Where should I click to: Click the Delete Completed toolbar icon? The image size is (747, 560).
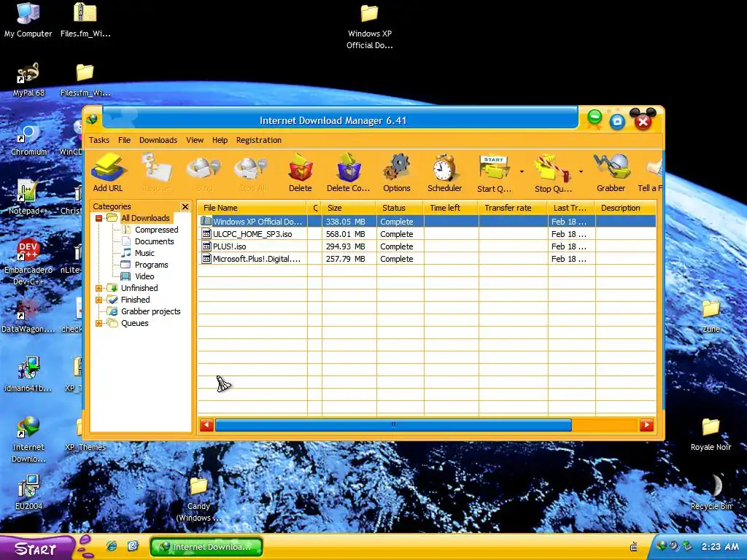348,172
